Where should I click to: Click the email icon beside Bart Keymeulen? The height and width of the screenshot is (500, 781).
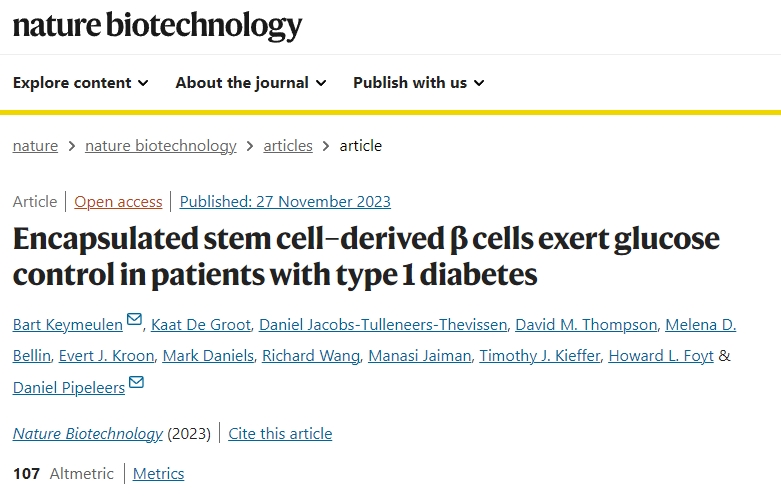(x=135, y=320)
